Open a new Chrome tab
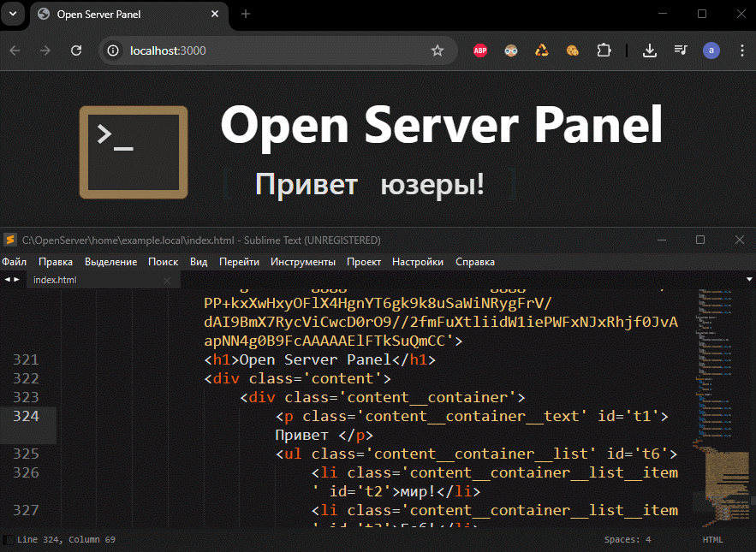The image size is (756, 552). 246,14
